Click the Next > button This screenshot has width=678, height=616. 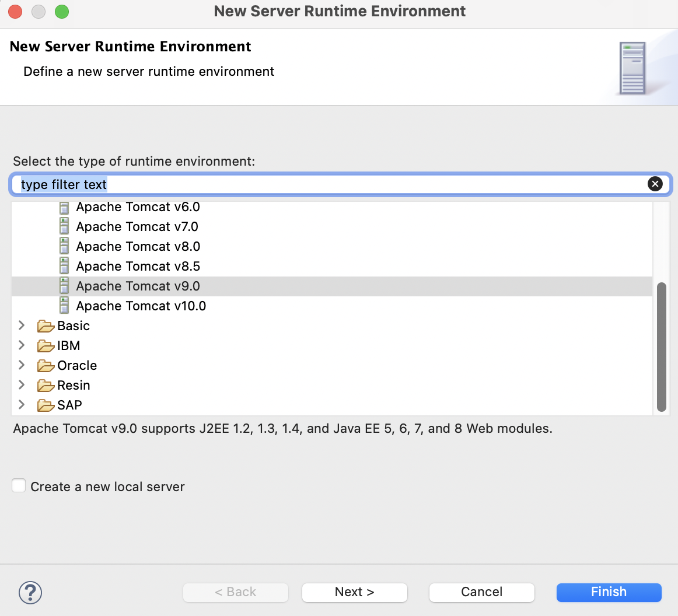[x=355, y=592]
